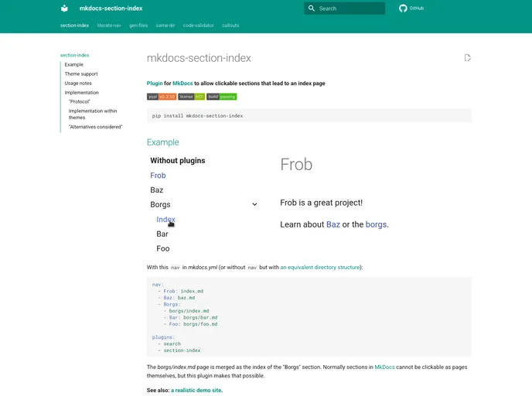Follow the MkDocs link in the intro
Viewport: 532px width, 396px height.
182,83
